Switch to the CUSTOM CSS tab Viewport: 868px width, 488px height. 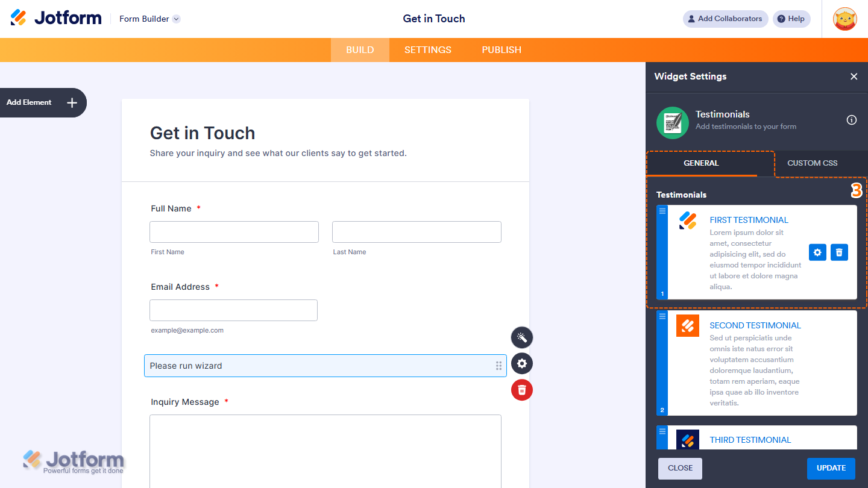(813, 163)
